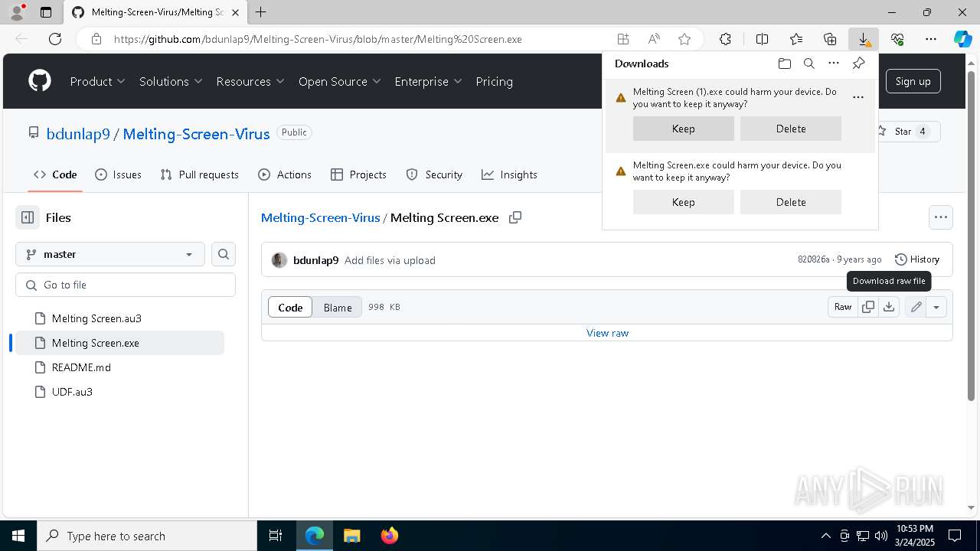Open browser Collections icon
The image size is (980, 551).
[x=830, y=39]
